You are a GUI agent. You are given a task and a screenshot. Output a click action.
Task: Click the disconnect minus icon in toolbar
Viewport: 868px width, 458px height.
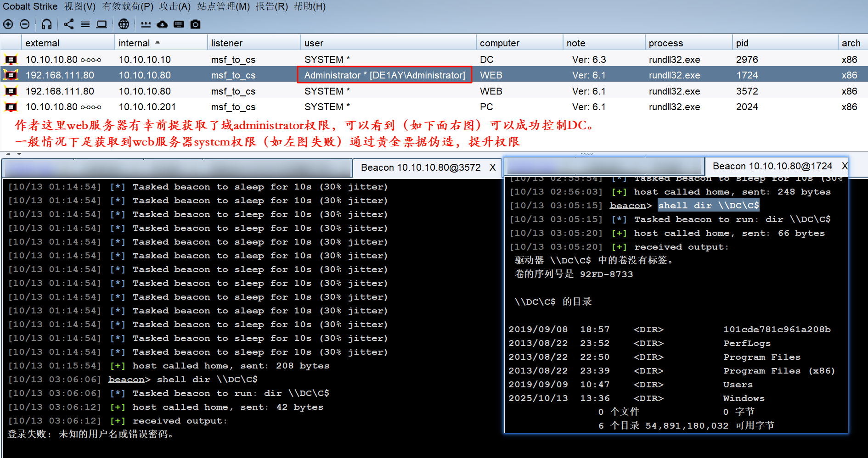click(x=25, y=24)
